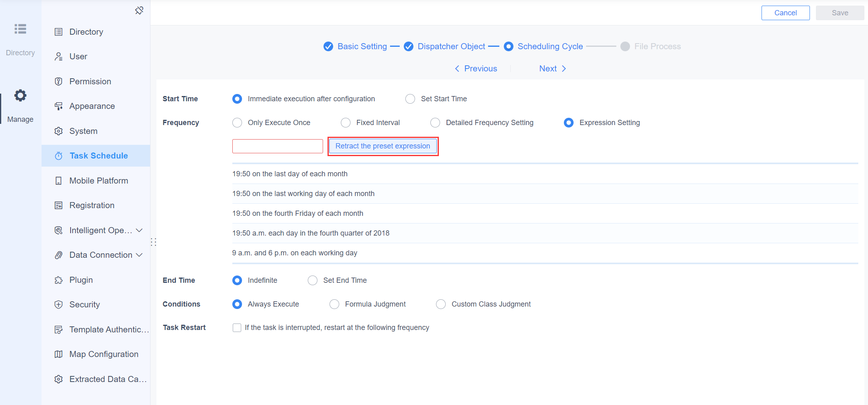This screenshot has height=405, width=868.
Task: Select the Security section icon
Action: point(59,305)
